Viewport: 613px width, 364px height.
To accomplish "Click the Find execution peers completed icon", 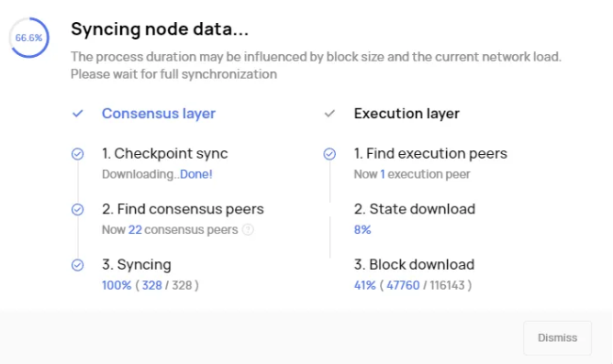I will [x=329, y=154].
